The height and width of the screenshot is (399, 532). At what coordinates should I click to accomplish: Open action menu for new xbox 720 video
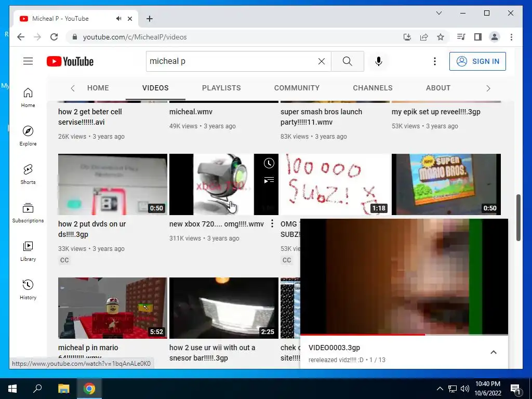[272, 223]
